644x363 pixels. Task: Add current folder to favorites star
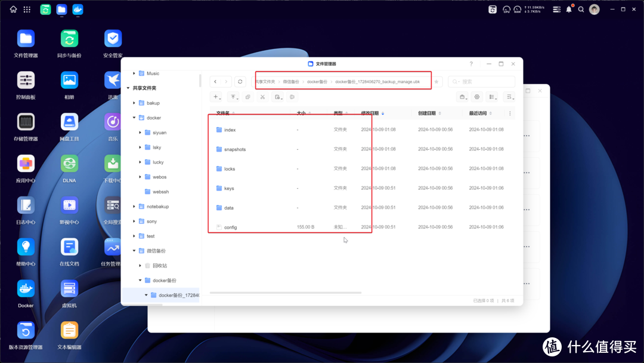pos(436,81)
